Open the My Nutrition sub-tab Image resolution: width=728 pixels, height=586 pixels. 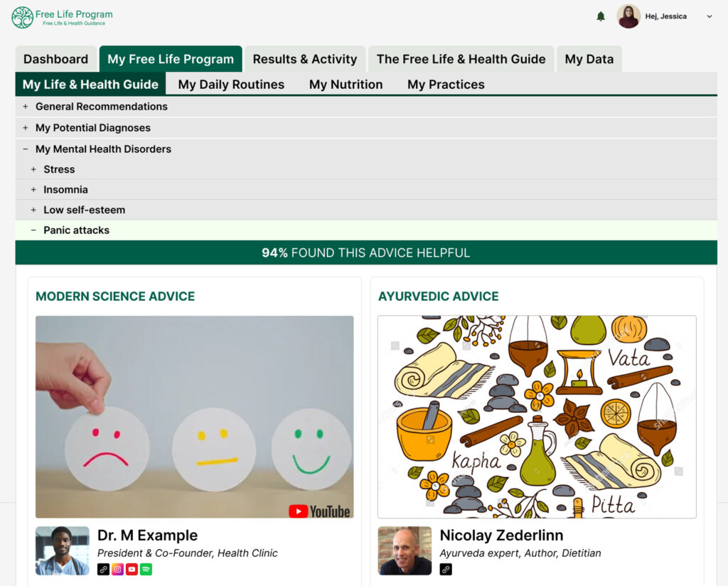click(346, 85)
